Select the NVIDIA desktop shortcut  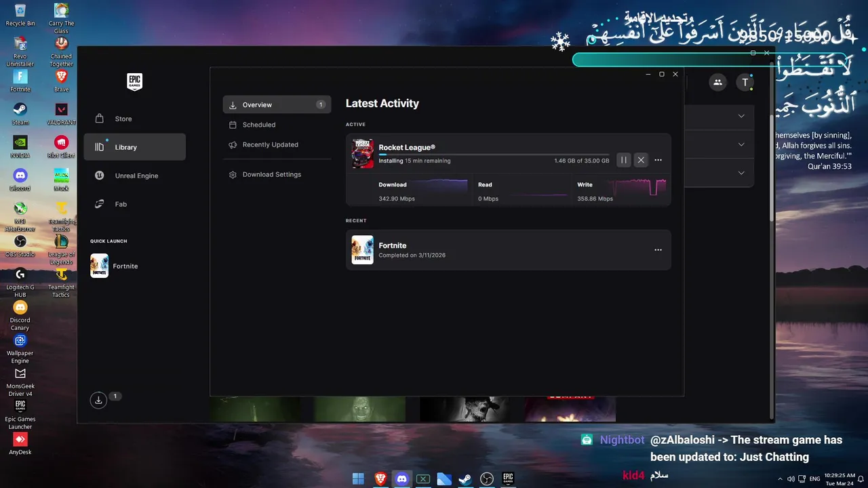[20, 147]
